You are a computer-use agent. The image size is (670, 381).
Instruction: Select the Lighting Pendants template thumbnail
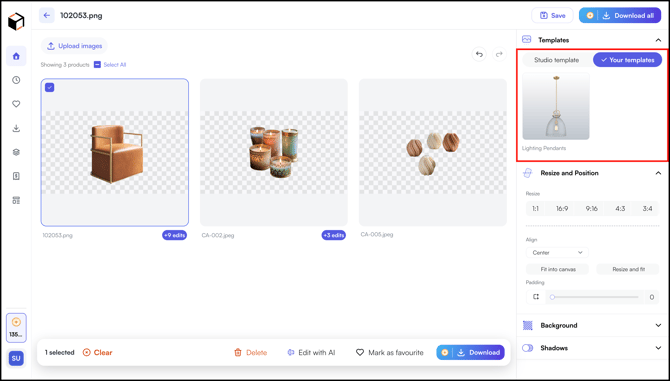click(556, 106)
